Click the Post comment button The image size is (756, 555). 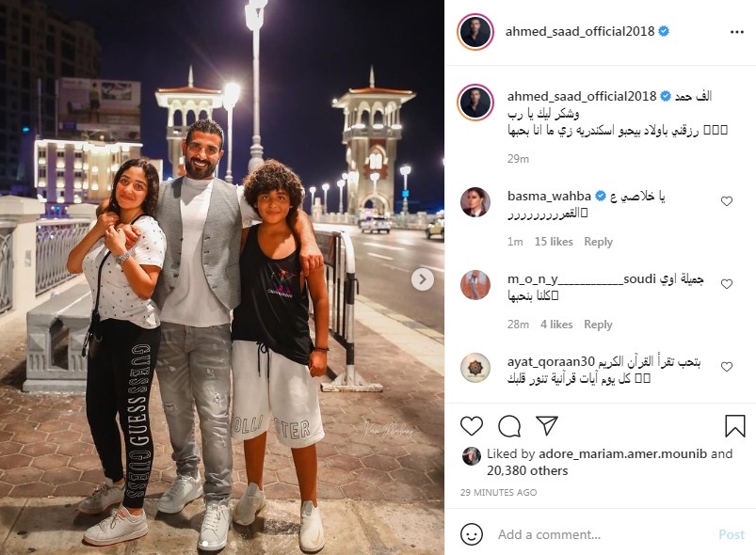(732, 534)
